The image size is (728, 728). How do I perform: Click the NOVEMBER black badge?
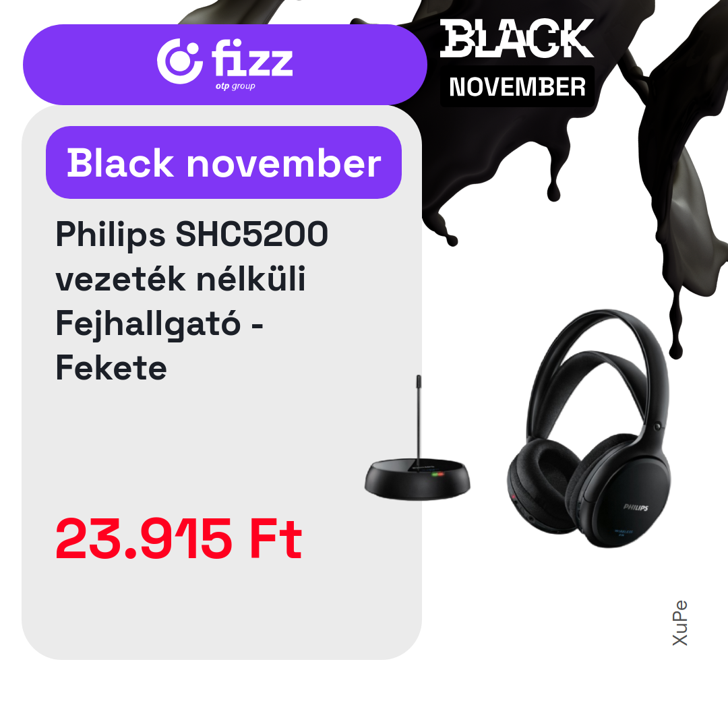(517, 86)
